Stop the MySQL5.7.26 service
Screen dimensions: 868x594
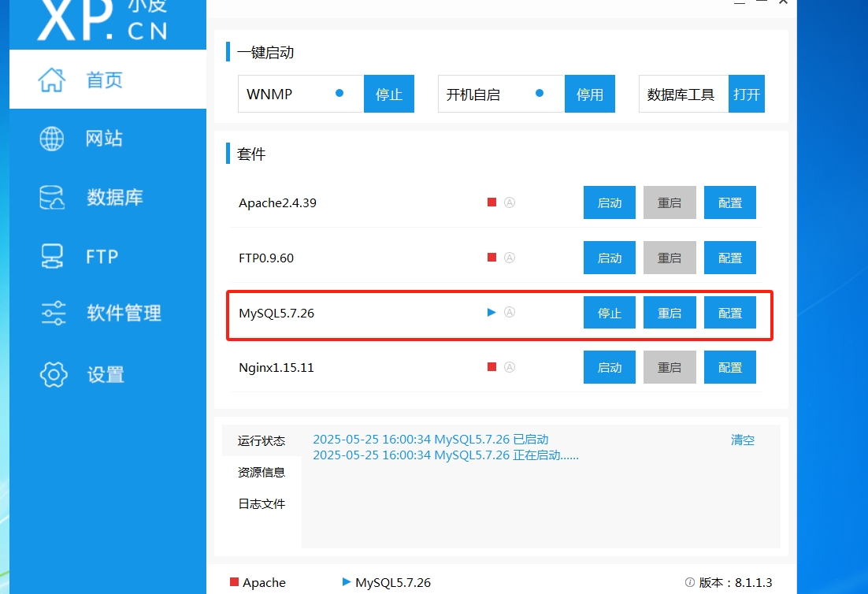click(x=610, y=312)
